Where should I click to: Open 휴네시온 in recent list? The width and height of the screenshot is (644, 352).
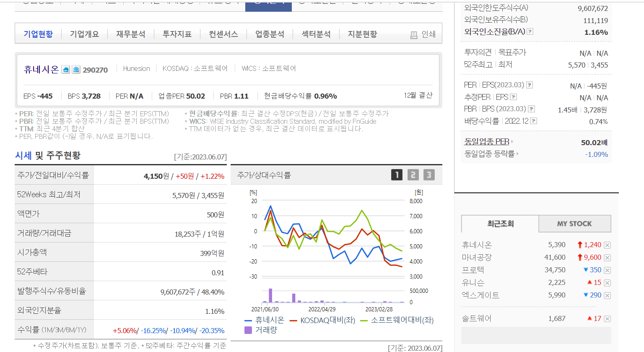click(477, 245)
